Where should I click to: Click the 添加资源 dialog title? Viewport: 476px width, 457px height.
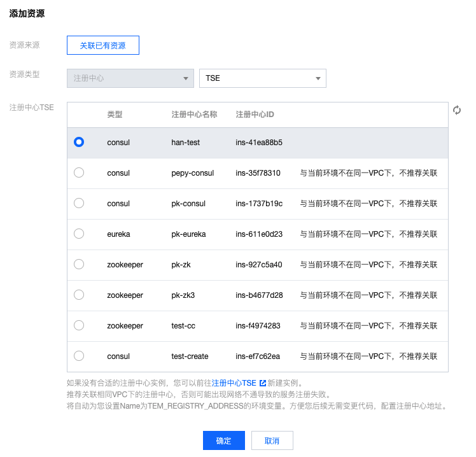[27, 13]
